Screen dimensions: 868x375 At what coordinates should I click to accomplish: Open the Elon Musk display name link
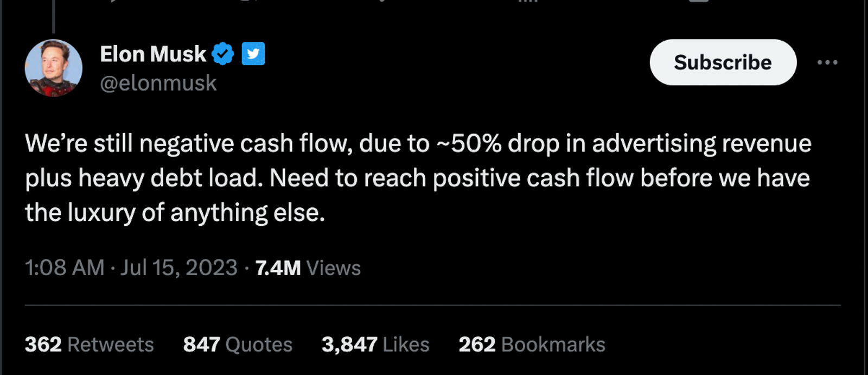pos(154,54)
